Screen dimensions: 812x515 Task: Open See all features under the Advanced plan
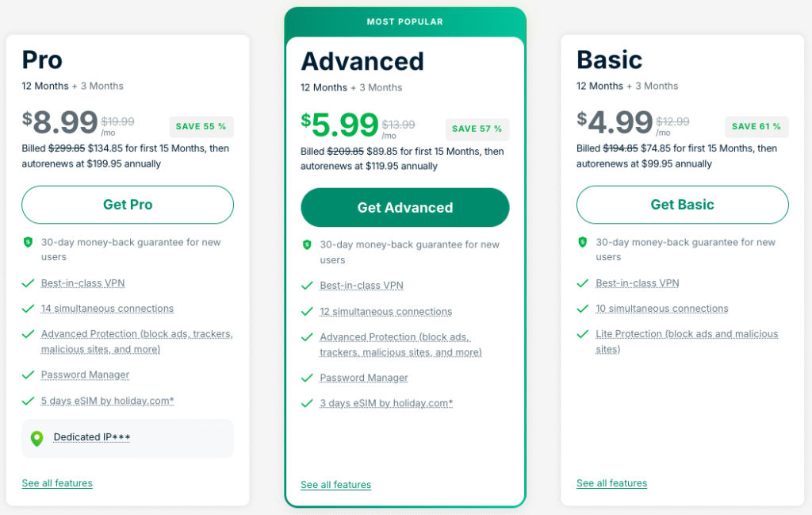point(335,485)
